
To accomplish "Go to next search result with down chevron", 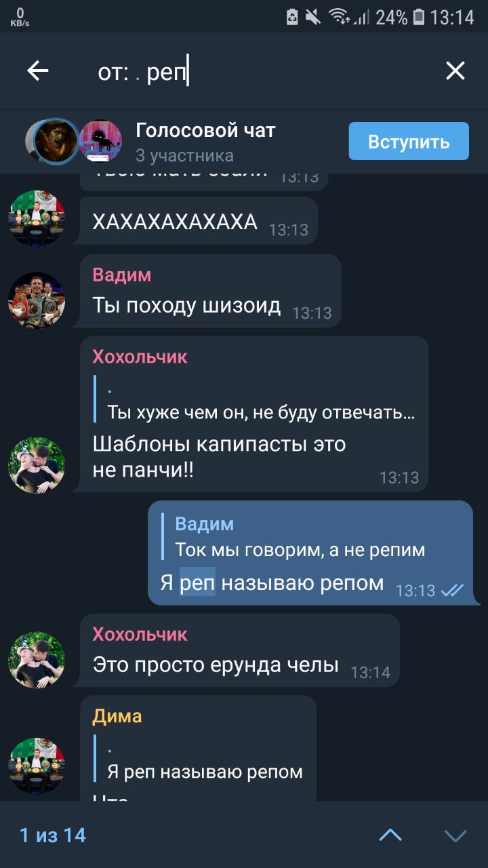I will click(x=455, y=835).
